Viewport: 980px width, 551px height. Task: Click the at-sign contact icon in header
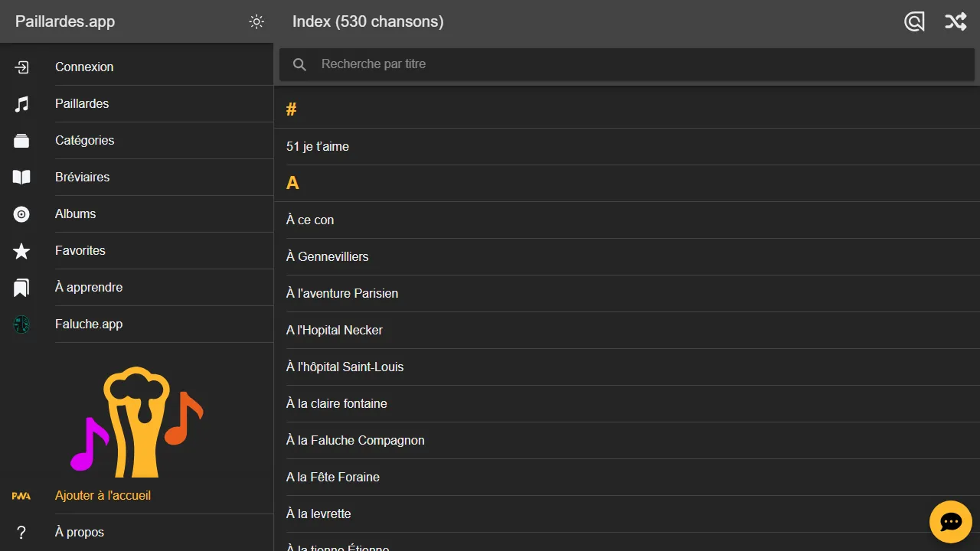pos(914,21)
